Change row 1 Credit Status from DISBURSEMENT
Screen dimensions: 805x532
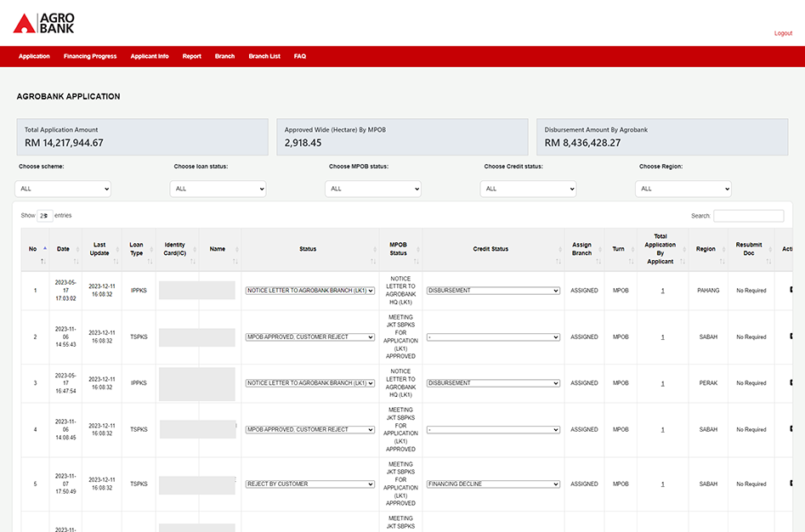click(493, 291)
